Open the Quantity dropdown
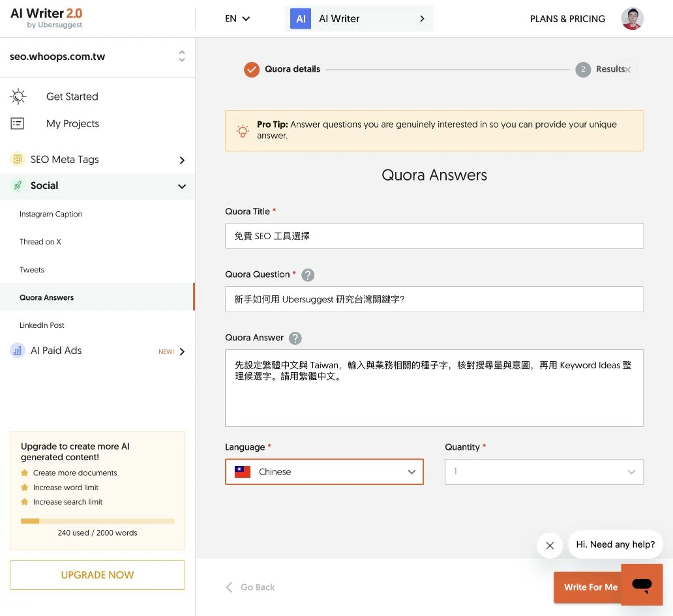The image size is (673, 616). click(x=544, y=472)
